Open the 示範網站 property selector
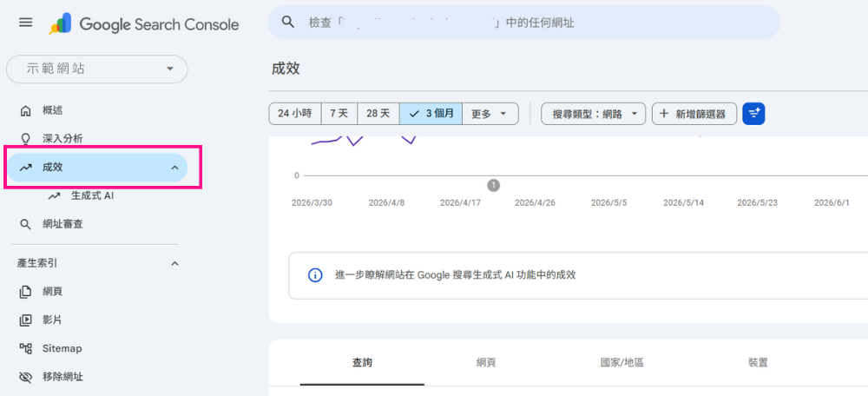The image size is (868, 396). 97,69
